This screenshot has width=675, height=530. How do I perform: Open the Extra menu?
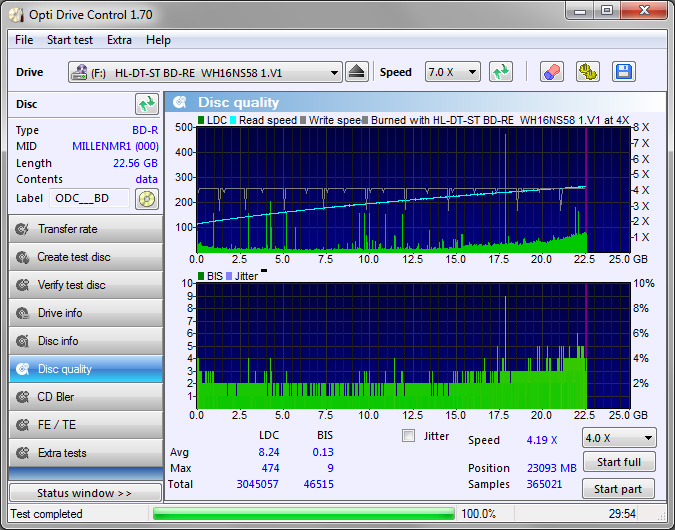[119, 40]
